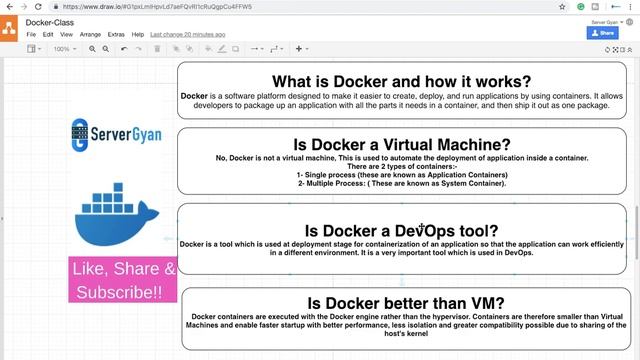
Task: Open the Server Gyan account dropdown
Action: coord(607,22)
